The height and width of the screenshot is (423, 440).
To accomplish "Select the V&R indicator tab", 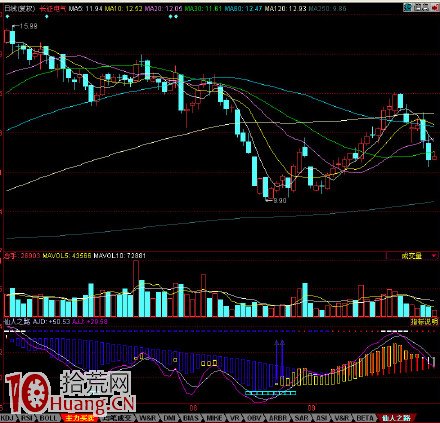I will (x=342, y=418).
